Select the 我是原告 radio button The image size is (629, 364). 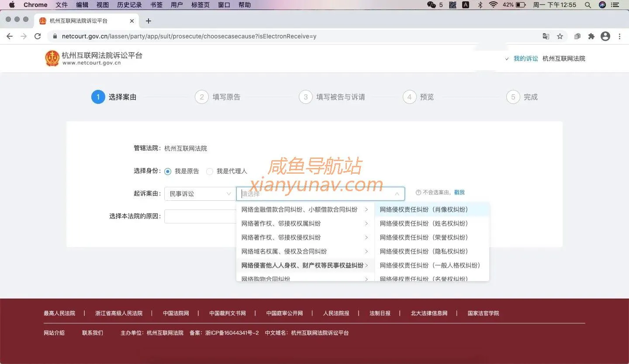pos(168,172)
